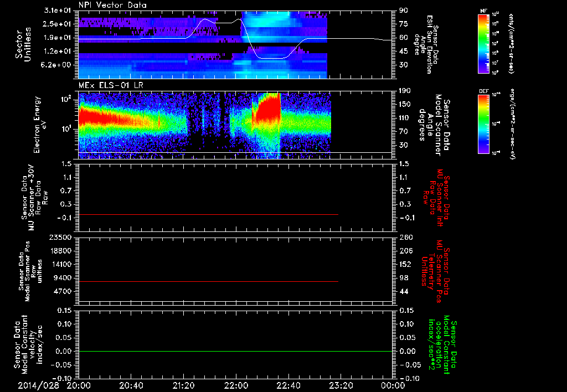Click the MEx ELS-01 LR panel title

(x=110, y=85)
